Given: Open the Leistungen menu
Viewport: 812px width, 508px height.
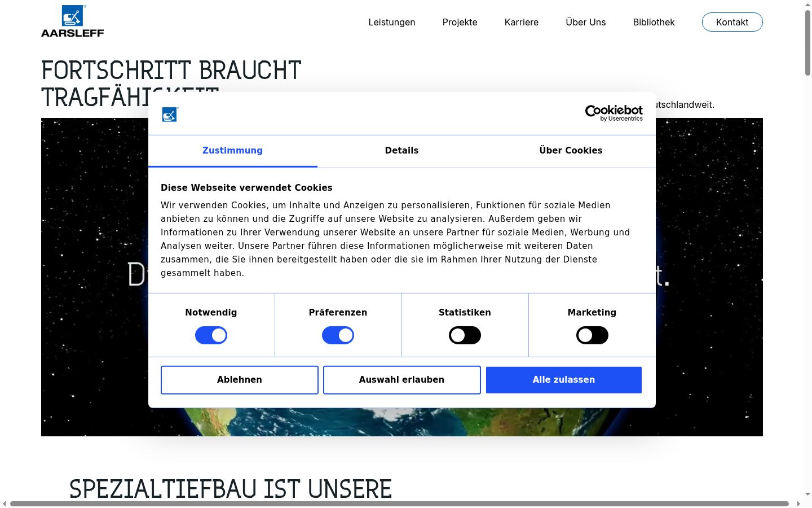Looking at the screenshot, I should point(392,22).
